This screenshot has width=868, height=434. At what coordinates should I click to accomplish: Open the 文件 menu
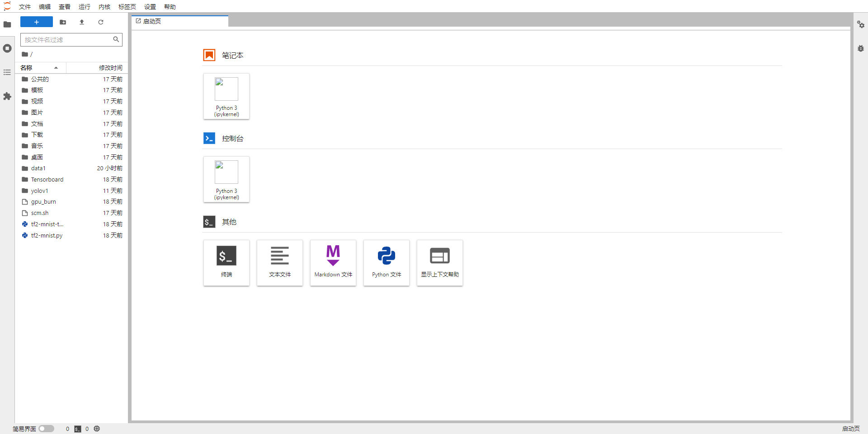pyautogui.click(x=25, y=7)
